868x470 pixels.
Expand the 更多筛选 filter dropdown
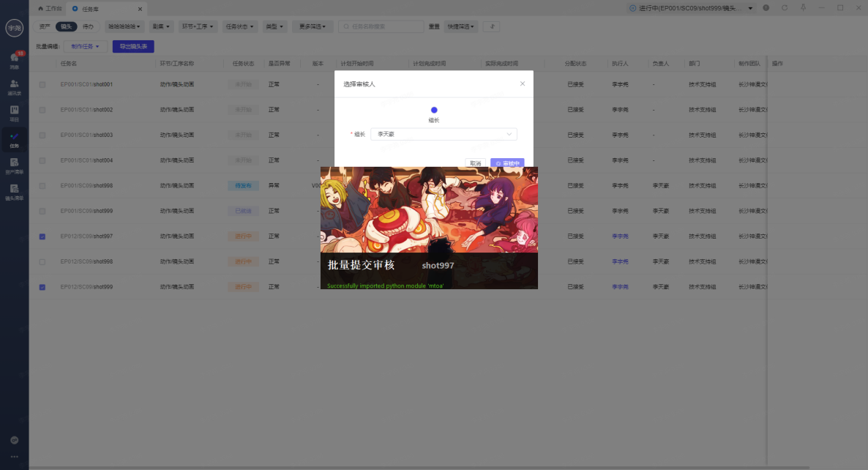pos(313,26)
